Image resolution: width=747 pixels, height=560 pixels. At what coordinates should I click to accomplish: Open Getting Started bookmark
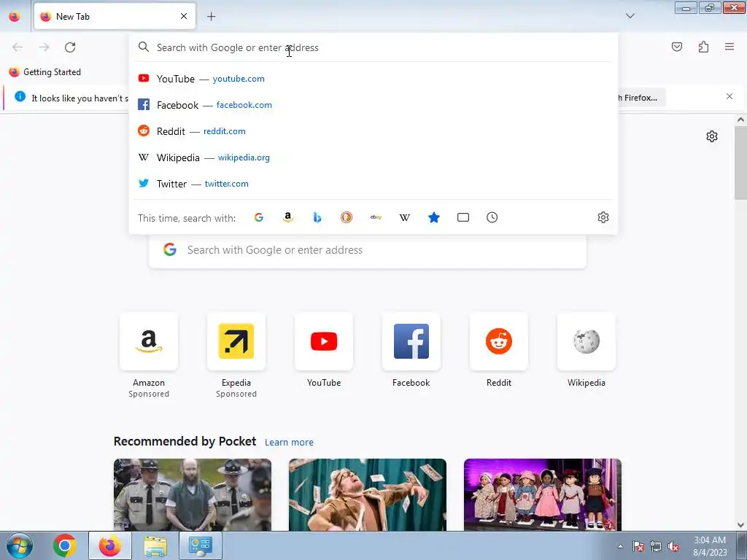tap(45, 72)
